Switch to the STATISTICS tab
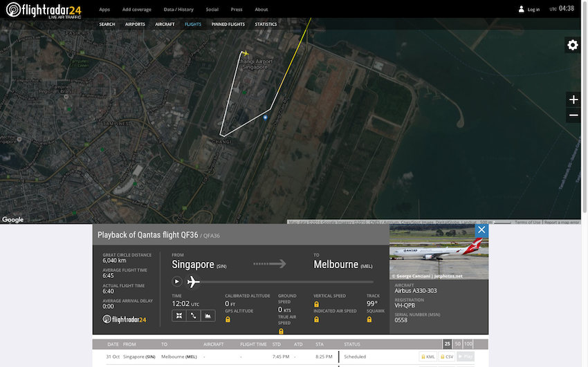 pyautogui.click(x=266, y=24)
